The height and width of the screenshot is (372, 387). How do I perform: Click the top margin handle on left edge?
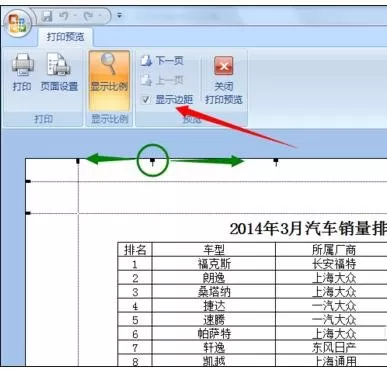click(28, 213)
